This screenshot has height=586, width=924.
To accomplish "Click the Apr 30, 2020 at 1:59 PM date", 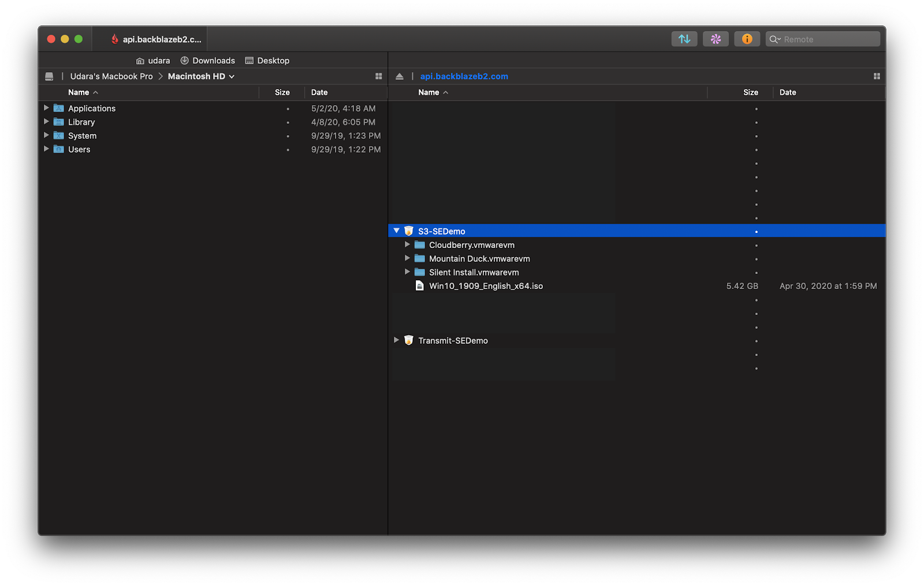I will (828, 286).
